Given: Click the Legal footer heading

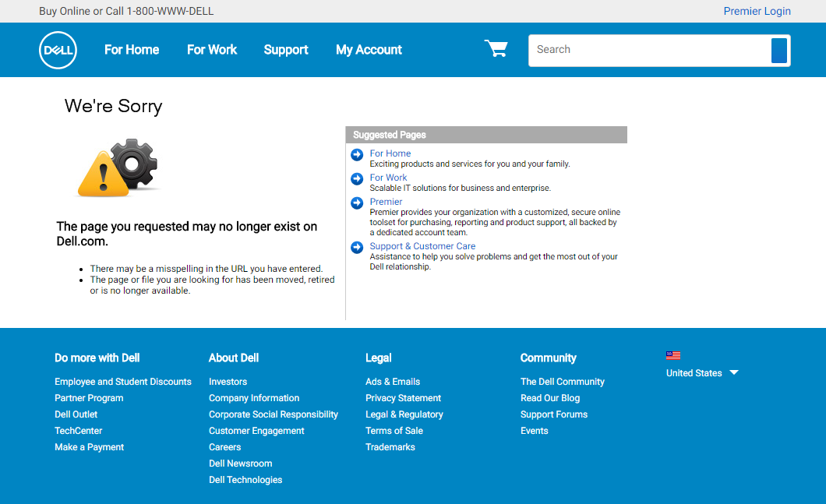Looking at the screenshot, I should tap(378, 358).
